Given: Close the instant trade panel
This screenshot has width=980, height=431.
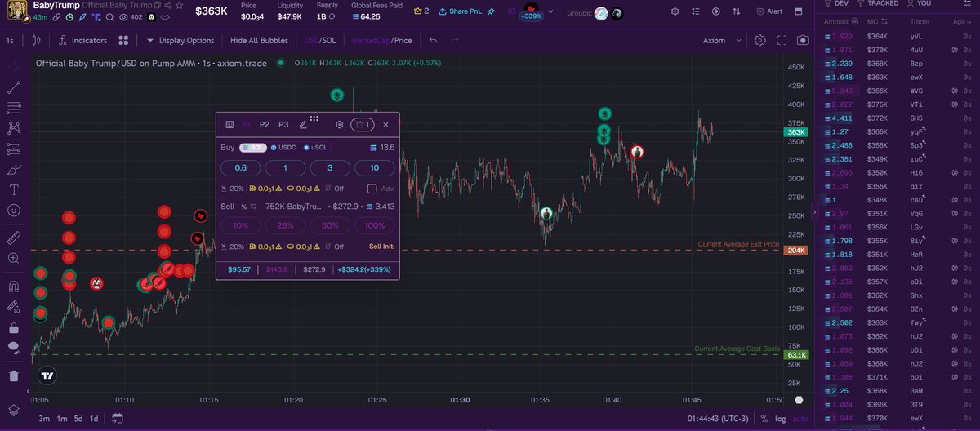Looking at the screenshot, I should [385, 125].
